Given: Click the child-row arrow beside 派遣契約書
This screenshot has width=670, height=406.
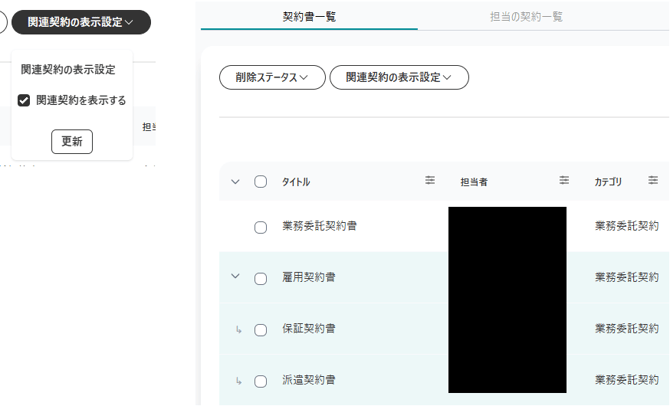Looking at the screenshot, I should (x=237, y=381).
